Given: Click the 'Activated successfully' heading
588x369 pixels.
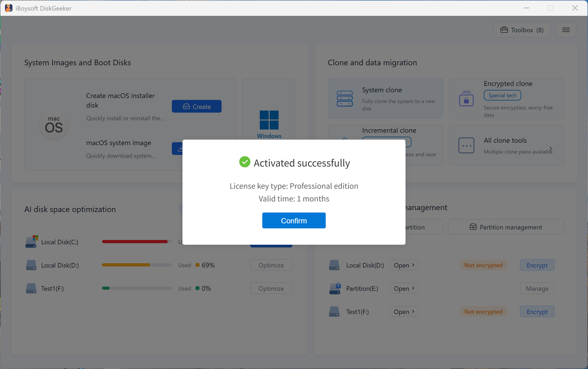Looking at the screenshot, I should point(302,163).
